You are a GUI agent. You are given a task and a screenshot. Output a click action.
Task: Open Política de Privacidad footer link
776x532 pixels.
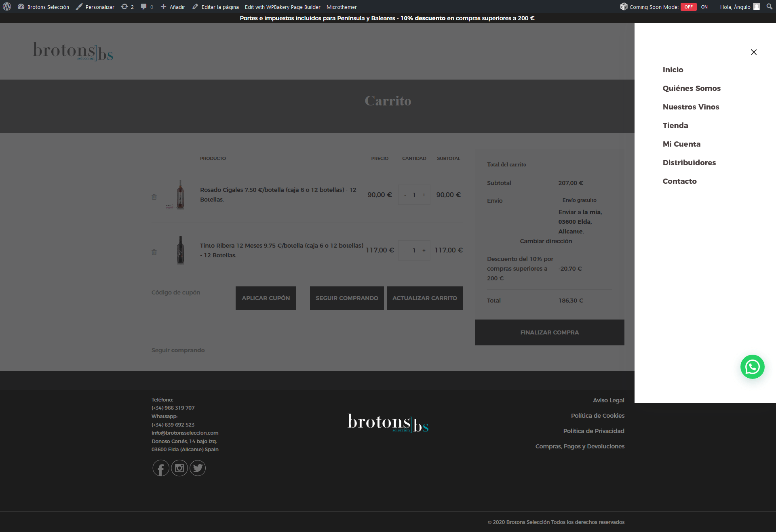click(x=594, y=431)
